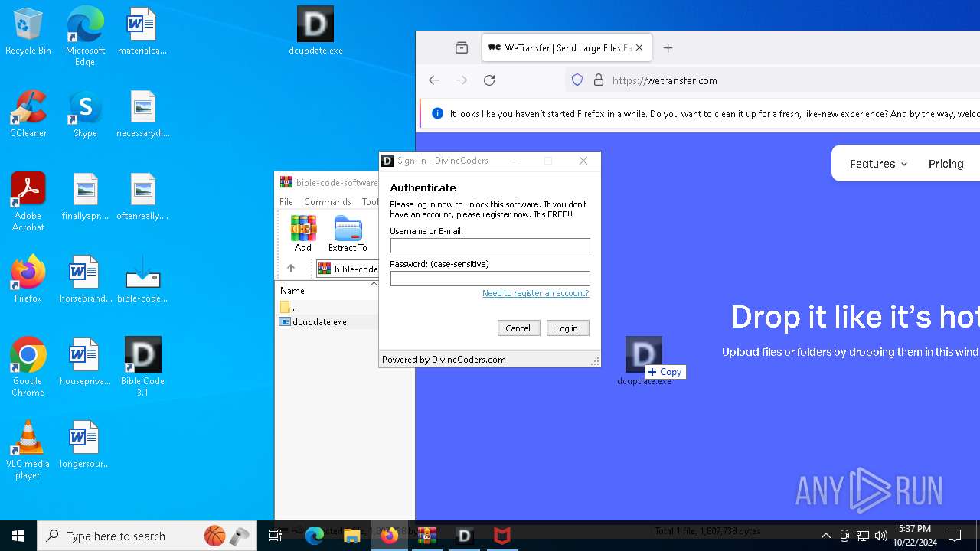Select the oftenreally... image file icon
This screenshot has height=551, width=980.
142,197
